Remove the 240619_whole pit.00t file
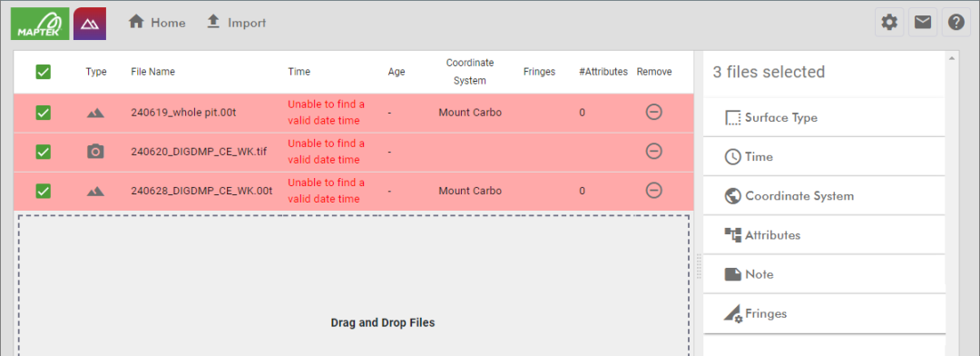This screenshot has height=356, width=980. pos(653,112)
